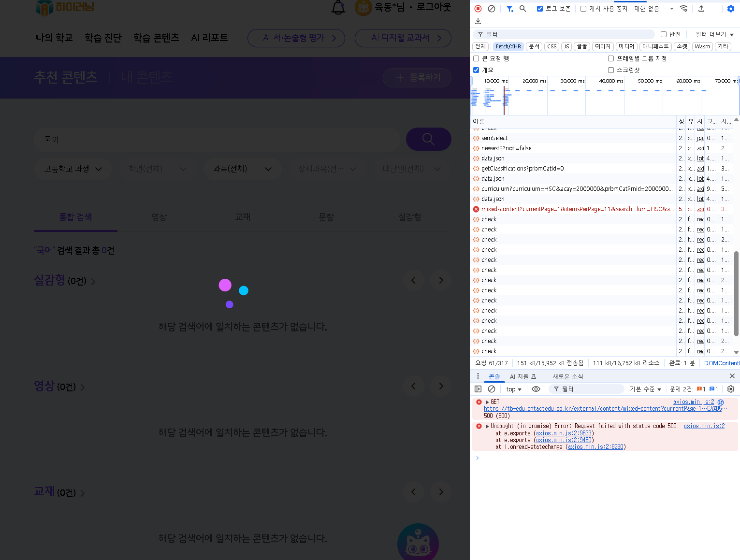The width and height of the screenshot is (740, 560).
Task: Open console settings gear icon
Action: click(730, 389)
